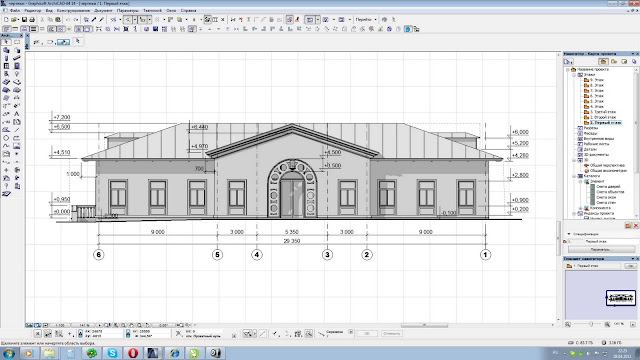Image resolution: width=640 pixels, height=360 pixels.
Task: Click the Opera icon in the taskbar
Action: [x=133, y=353]
